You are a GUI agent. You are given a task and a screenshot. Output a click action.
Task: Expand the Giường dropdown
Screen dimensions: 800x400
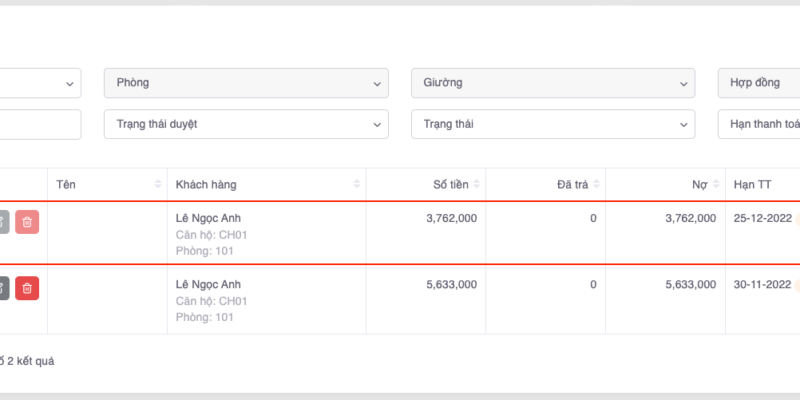click(553, 82)
